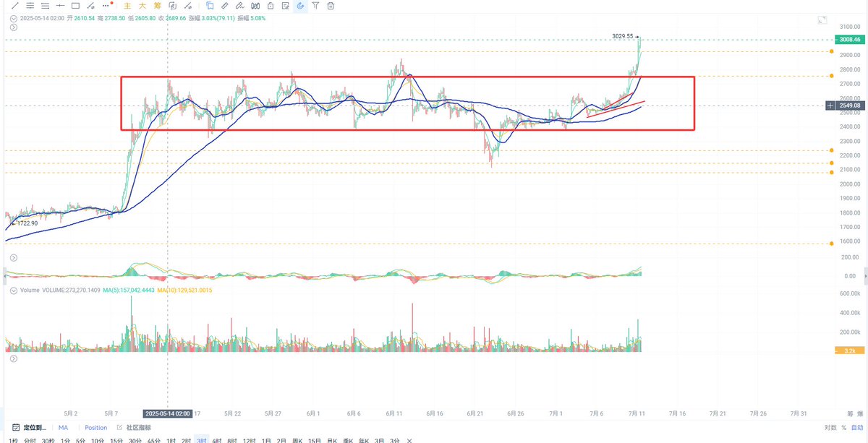Click the candlestick pattern icon
This screenshot has width=868, height=443.
click(255, 6)
